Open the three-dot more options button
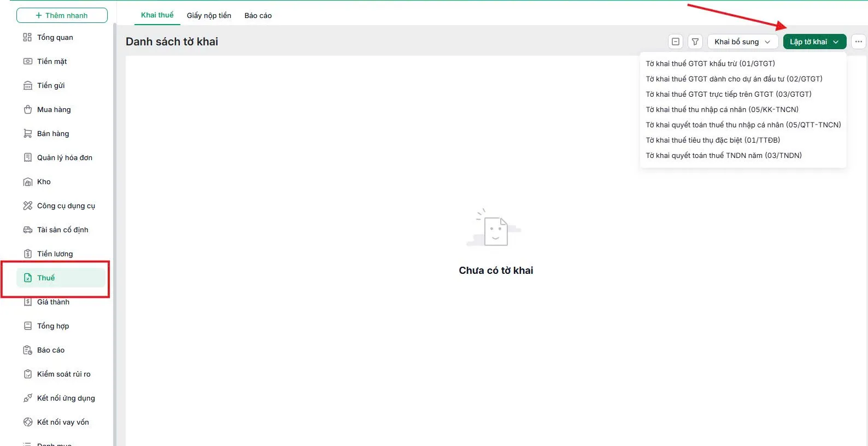 (x=859, y=42)
